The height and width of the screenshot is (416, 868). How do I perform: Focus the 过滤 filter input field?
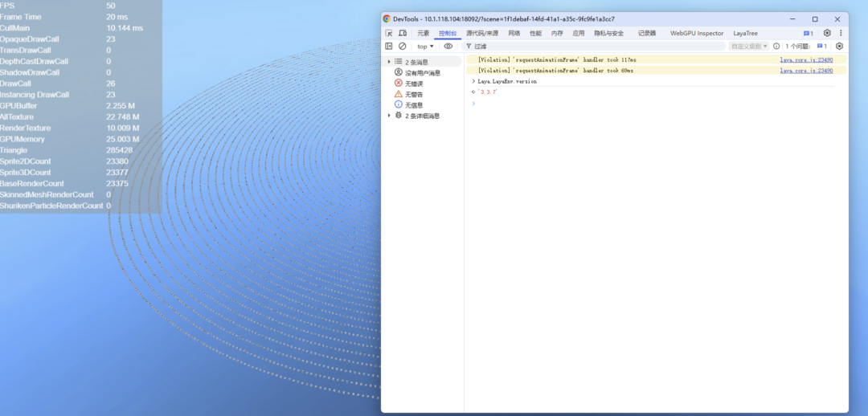pos(595,47)
